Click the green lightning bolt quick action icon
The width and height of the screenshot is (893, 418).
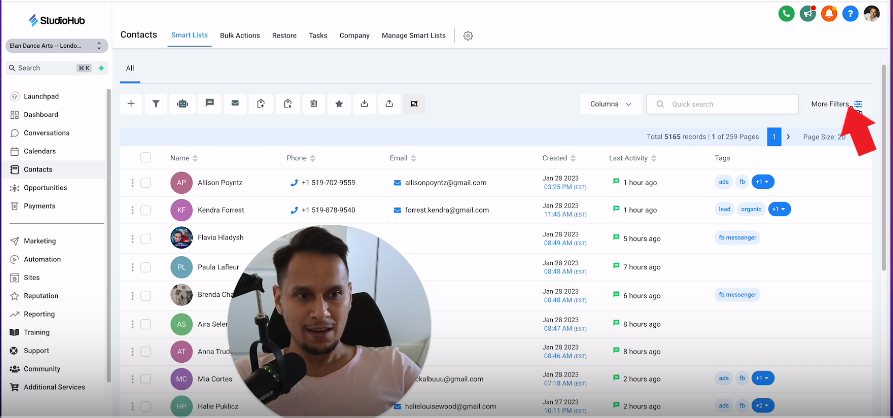point(101,68)
